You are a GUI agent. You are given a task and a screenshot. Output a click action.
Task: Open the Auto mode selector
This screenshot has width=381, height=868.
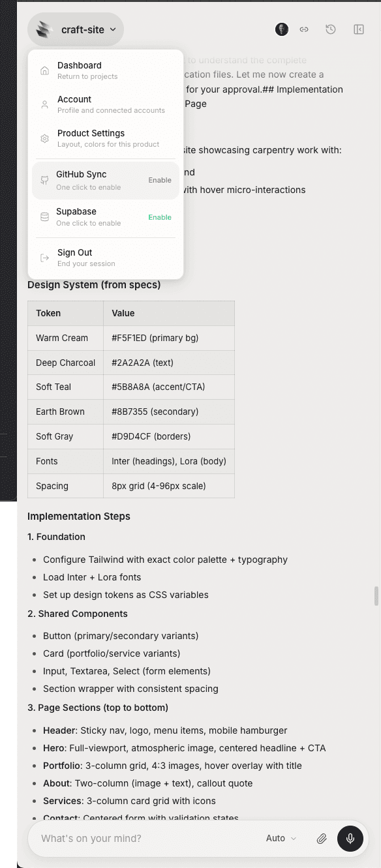pos(281,839)
